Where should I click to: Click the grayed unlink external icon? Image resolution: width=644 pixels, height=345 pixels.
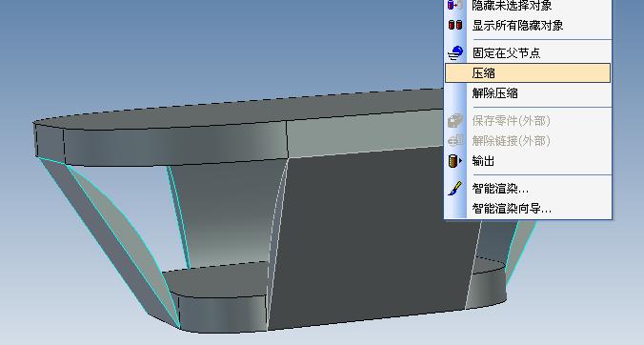455,140
